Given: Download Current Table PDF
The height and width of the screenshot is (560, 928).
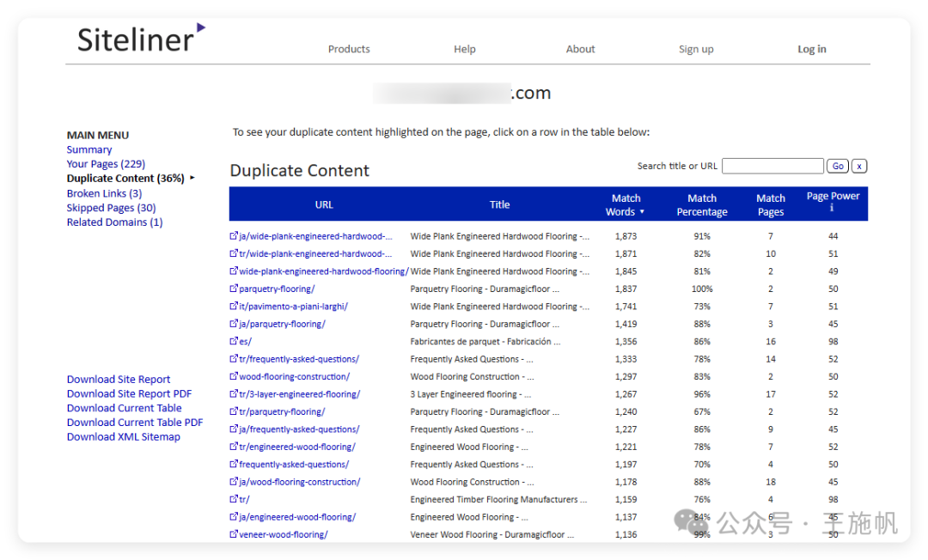Looking at the screenshot, I should pyautogui.click(x=135, y=423).
